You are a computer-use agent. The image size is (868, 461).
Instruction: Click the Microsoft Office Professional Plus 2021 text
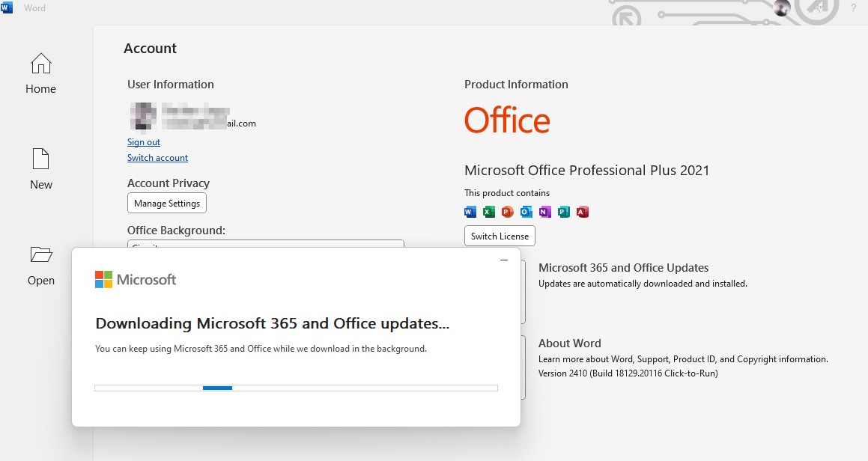click(587, 171)
